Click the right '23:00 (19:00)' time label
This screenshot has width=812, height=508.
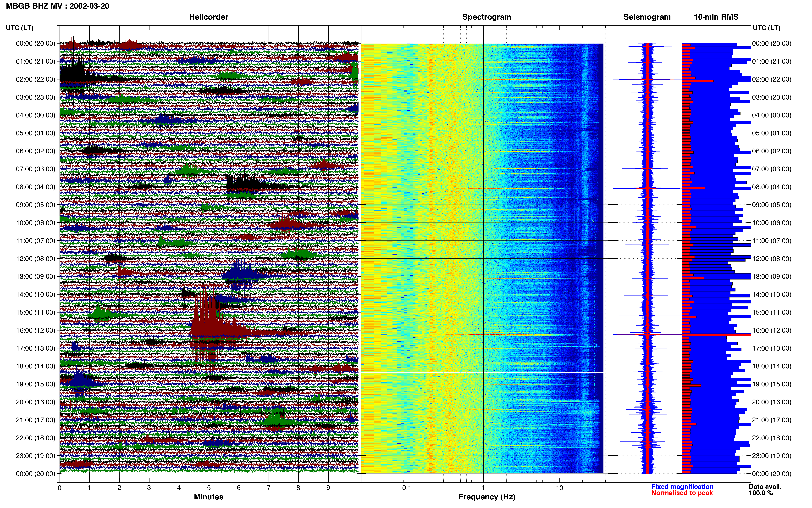point(772,456)
